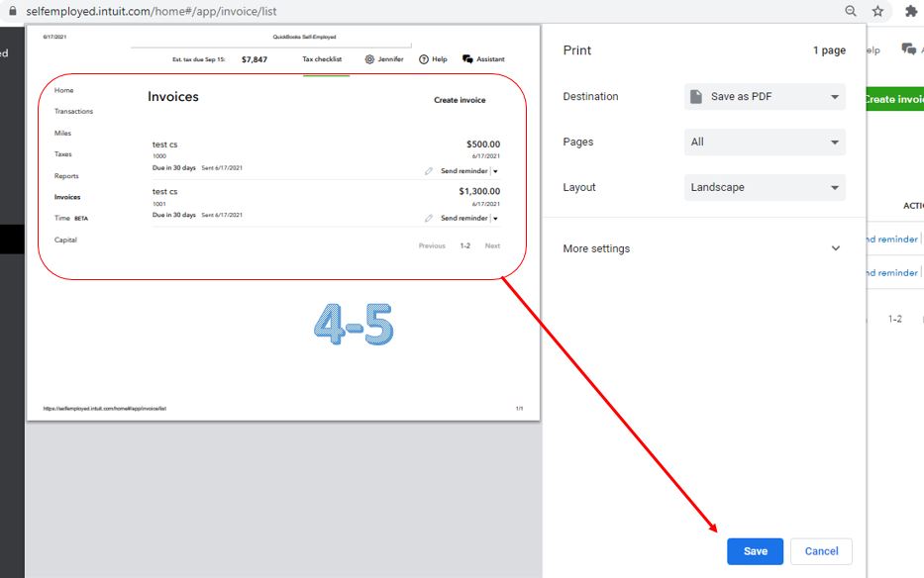Click the Create invoice green button behind dialog
Screen dimensions: 924x578
(894, 99)
